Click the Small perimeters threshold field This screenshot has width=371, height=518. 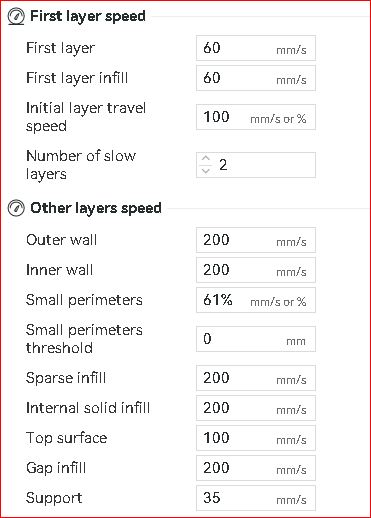(x=256, y=339)
